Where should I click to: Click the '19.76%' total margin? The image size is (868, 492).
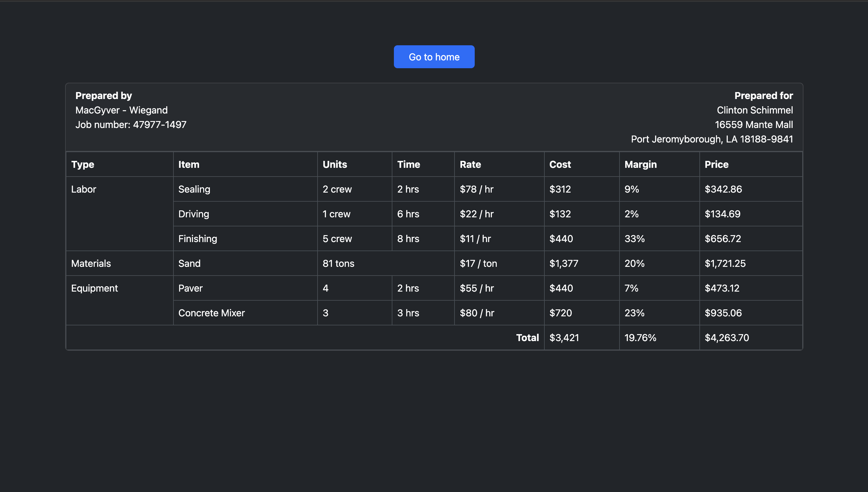coord(659,337)
